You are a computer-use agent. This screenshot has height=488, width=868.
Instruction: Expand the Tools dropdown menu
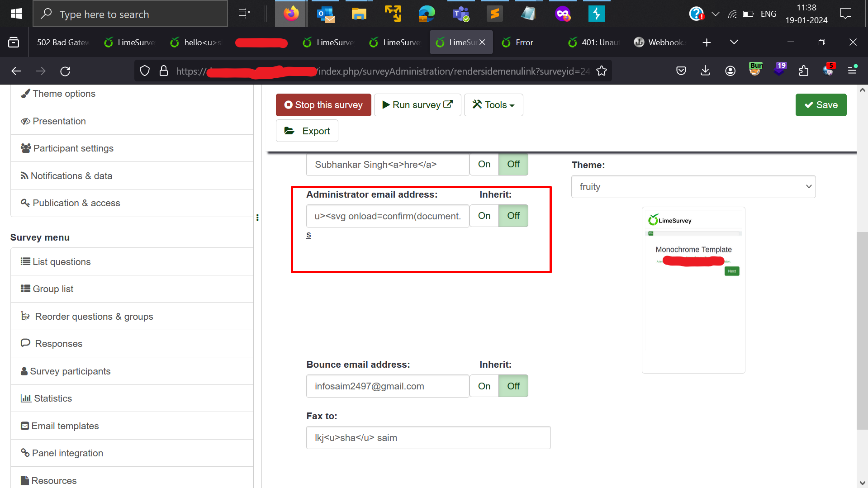tap(493, 105)
